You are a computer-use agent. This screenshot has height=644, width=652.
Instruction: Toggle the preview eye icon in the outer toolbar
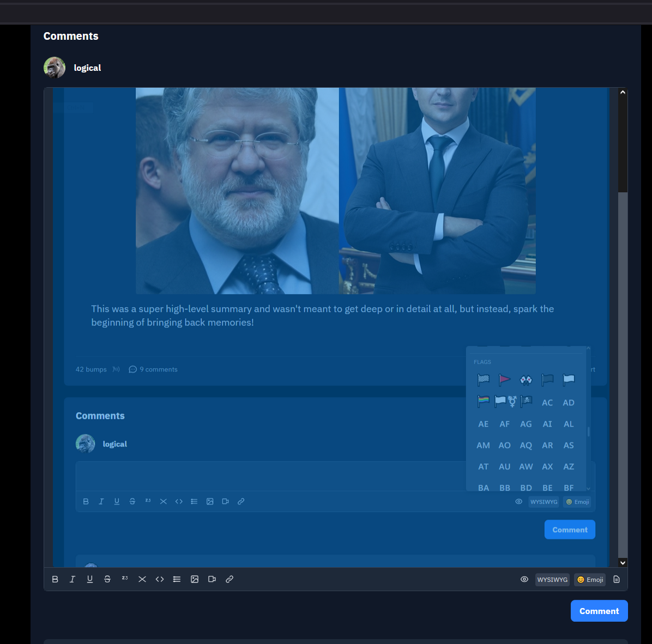coord(524,579)
